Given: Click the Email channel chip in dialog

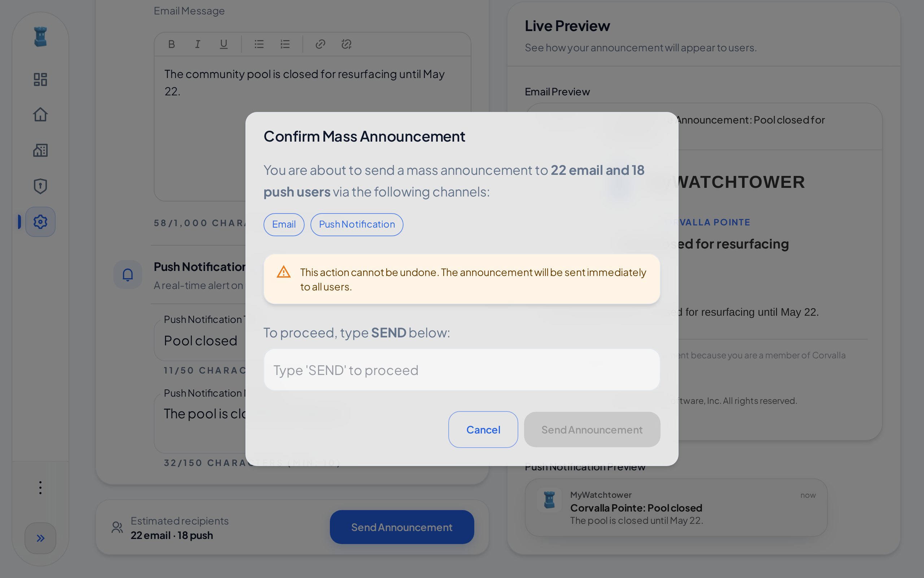Looking at the screenshot, I should click(284, 224).
